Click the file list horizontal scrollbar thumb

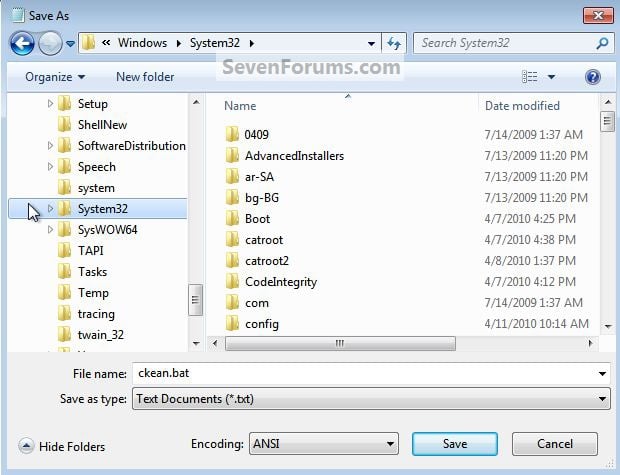(x=340, y=343)
